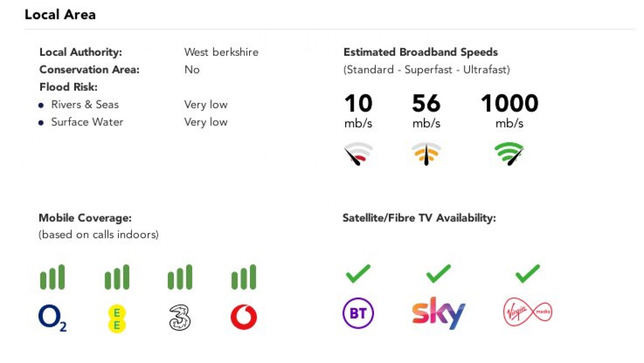Click the Local Area section heading
Screen dimensions: 644x363
click(x=60, y=15)
